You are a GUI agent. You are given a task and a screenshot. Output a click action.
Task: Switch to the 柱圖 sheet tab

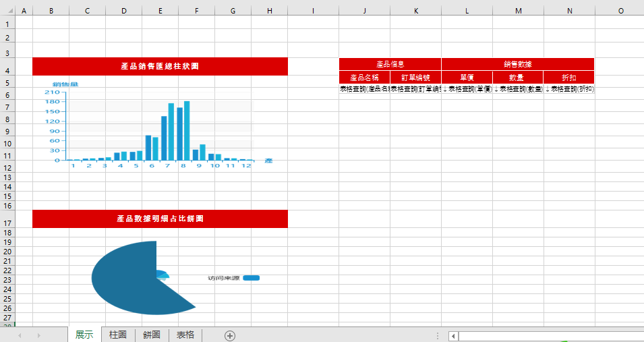(x=118, y=335)
